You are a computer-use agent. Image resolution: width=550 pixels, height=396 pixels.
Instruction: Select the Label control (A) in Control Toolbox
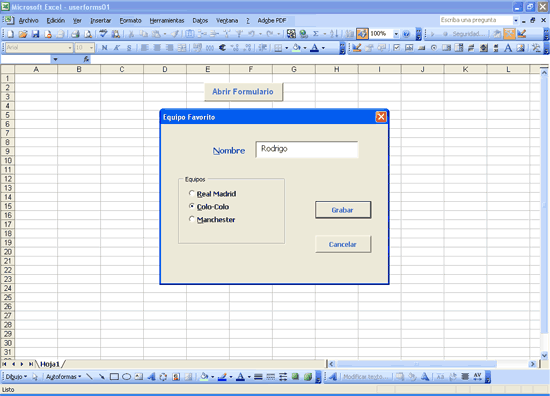[508, 48]
